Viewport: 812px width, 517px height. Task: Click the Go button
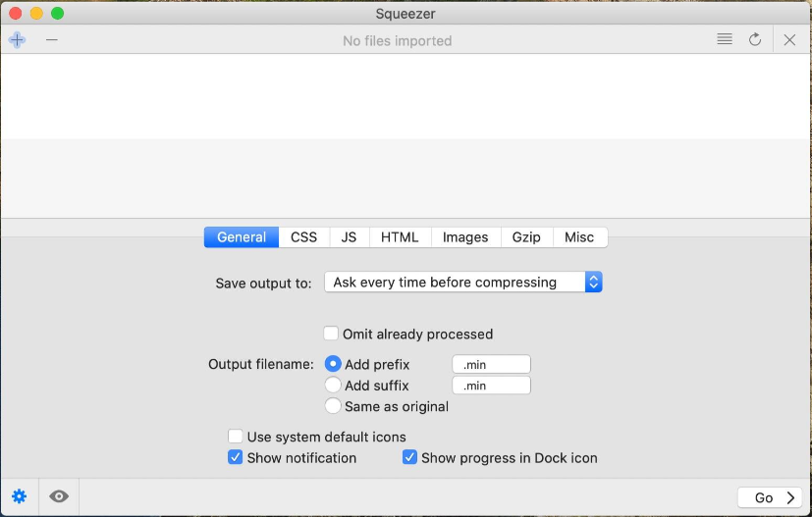click(x=770, y=497)
